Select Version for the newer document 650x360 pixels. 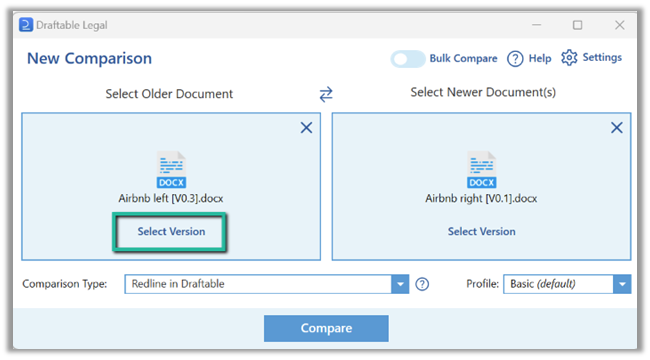[x=482, y=231]
